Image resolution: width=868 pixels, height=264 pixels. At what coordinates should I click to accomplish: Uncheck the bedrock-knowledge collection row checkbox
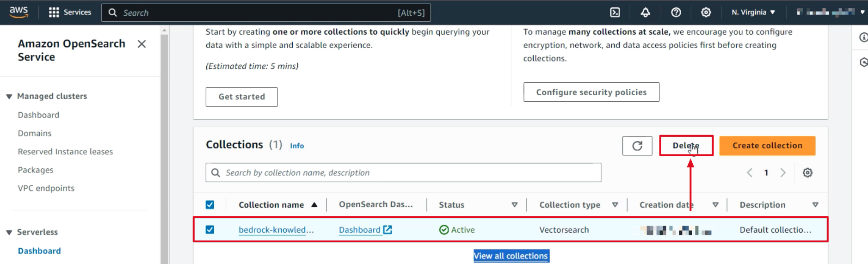click(x=210, y=230)
